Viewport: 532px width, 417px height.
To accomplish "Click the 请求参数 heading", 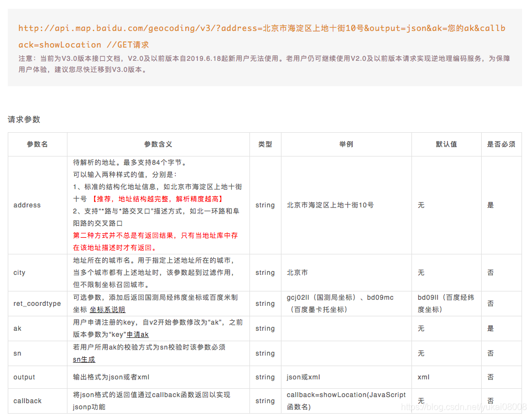I will (x=24, y=119).
